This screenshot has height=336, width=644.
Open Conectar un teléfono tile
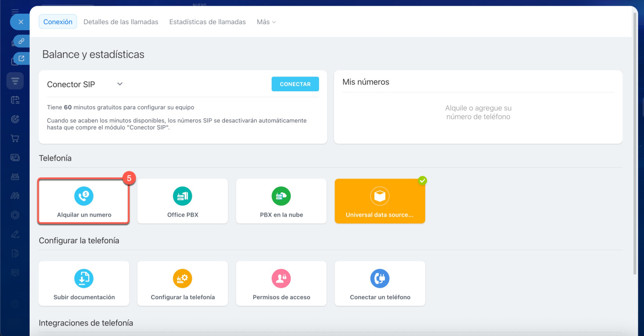380,284
